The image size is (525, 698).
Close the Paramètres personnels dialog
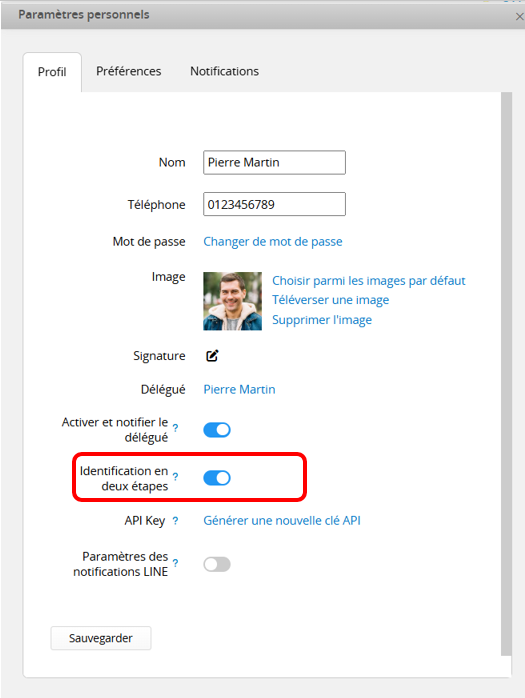pyautogui.click(x=519, y=16)
